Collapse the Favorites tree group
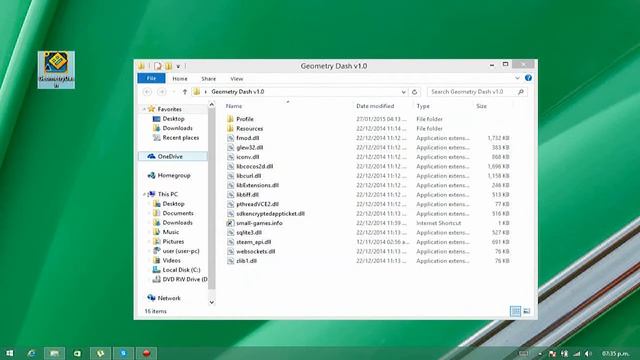 click(144, 109)
